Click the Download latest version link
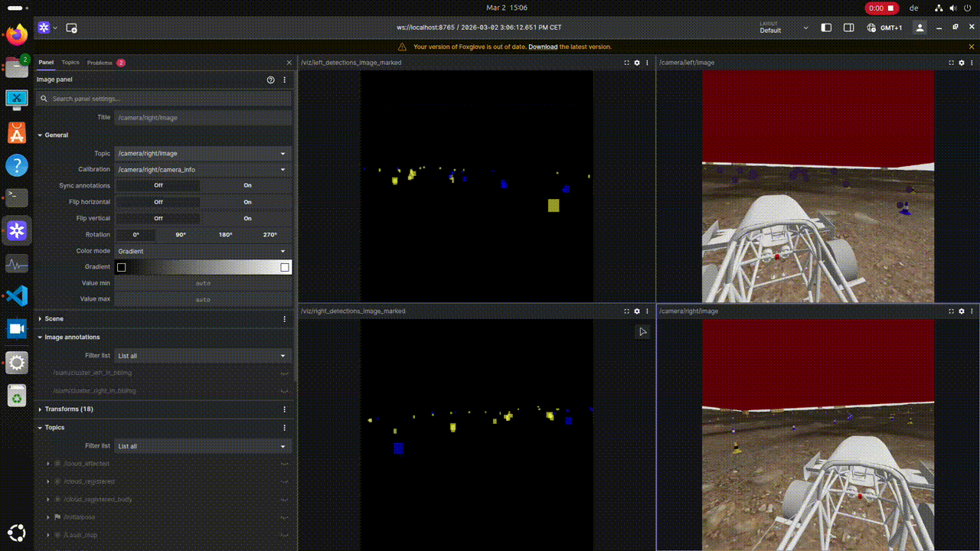Image resolution: width=980 pixels, height=551 pixels. [x=543, y=47]
